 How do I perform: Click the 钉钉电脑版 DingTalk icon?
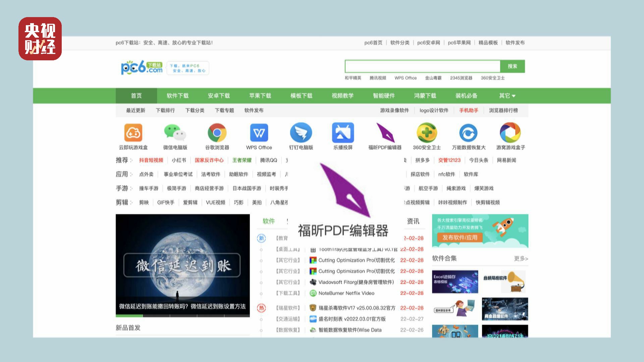(x=301, y=132)
